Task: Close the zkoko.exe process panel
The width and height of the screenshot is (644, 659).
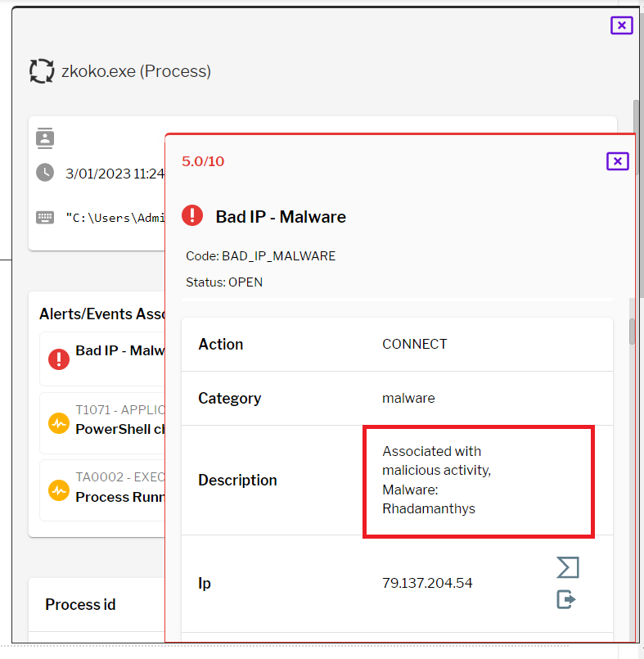Action: (x=622, y=25)
